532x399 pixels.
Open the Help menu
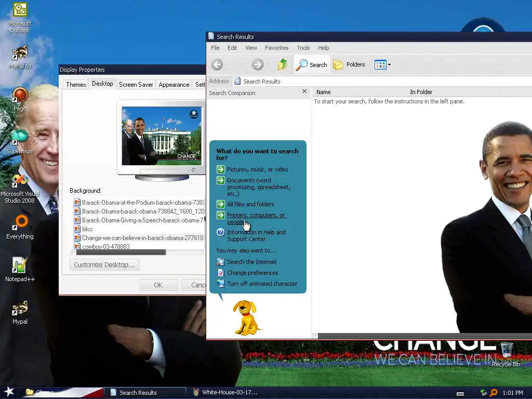[x=323, y=48]
